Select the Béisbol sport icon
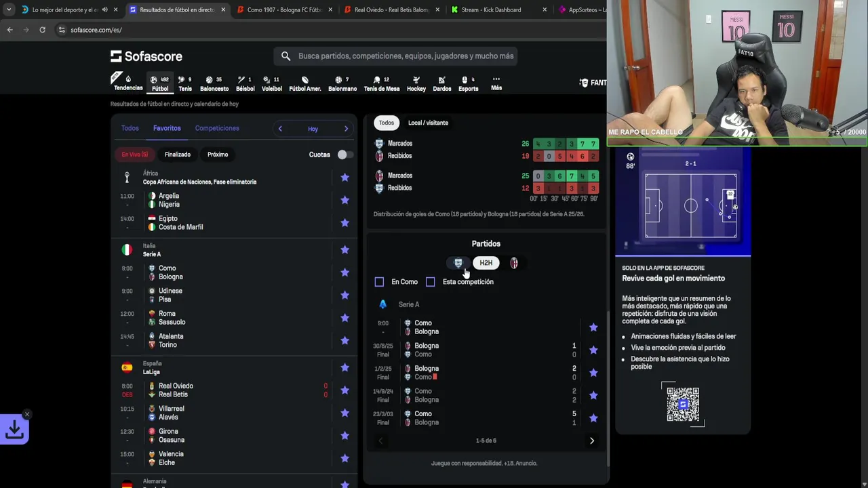 (x=245, y=83)
